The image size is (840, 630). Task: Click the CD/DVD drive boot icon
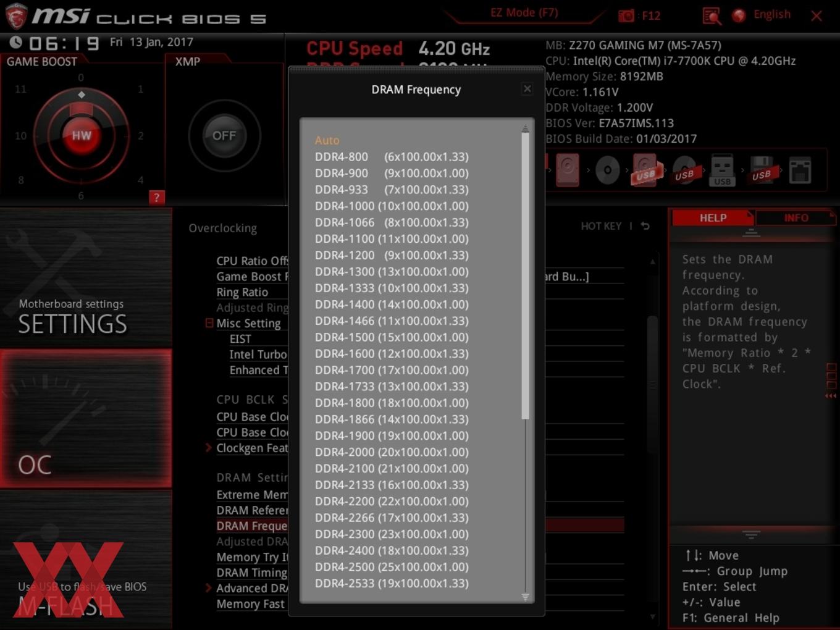[607, 170]
